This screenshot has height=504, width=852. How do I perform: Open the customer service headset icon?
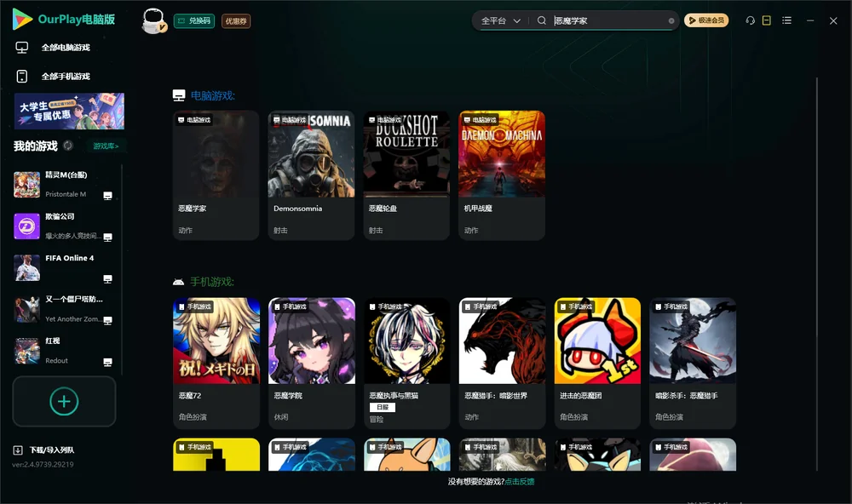(x=751, y=20)
